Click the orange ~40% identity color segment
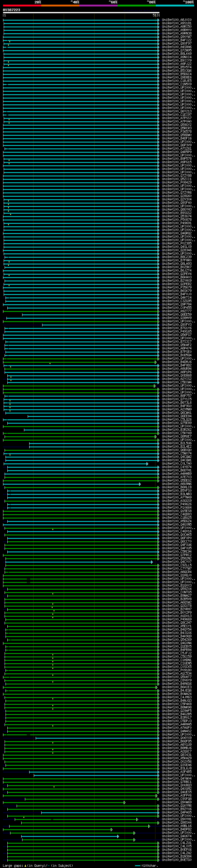 [60, 6]
